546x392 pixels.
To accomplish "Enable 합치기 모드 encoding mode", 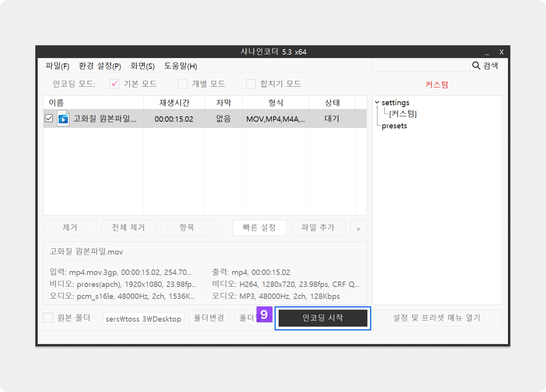I will click(251, 84).
